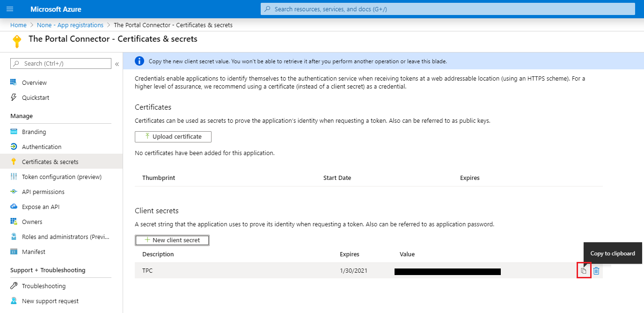Click the blue info icon in notification banner
This screenshot has height=313, width=644.
coord(139,61)
